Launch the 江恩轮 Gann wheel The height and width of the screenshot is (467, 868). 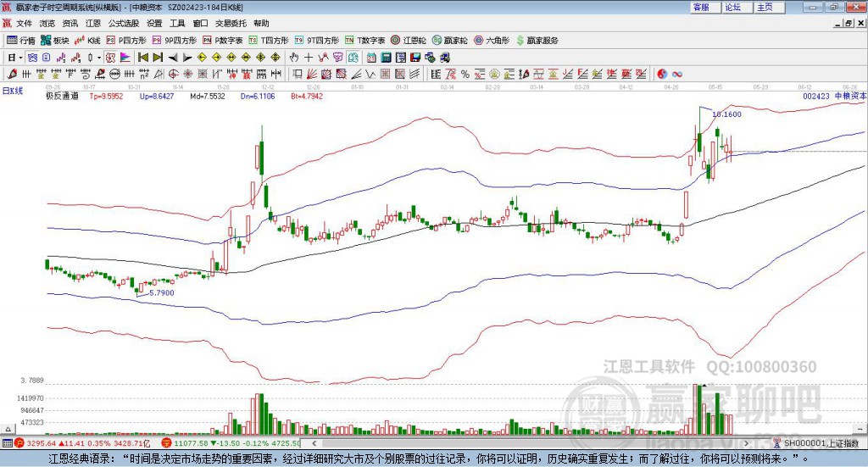[x=409, y=41]
